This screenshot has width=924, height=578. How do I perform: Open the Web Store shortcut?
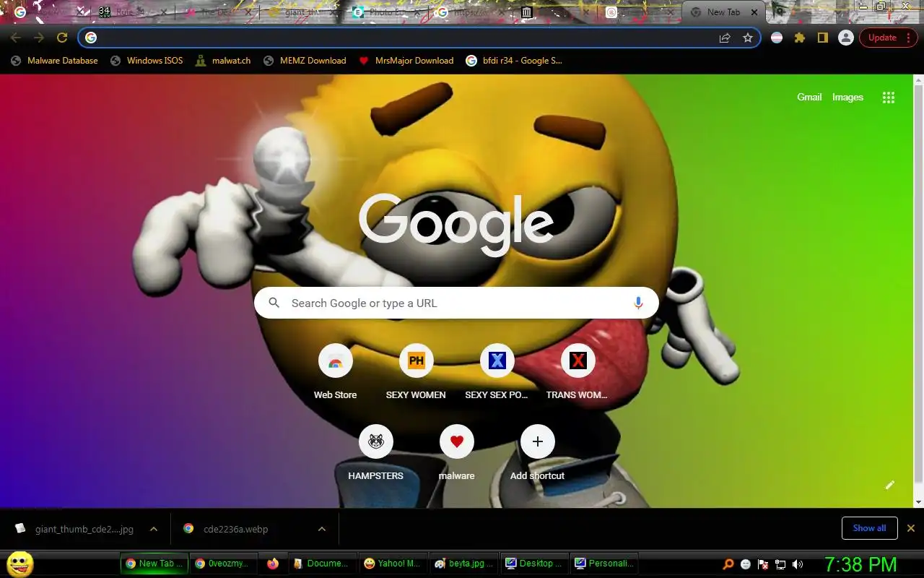335,371
